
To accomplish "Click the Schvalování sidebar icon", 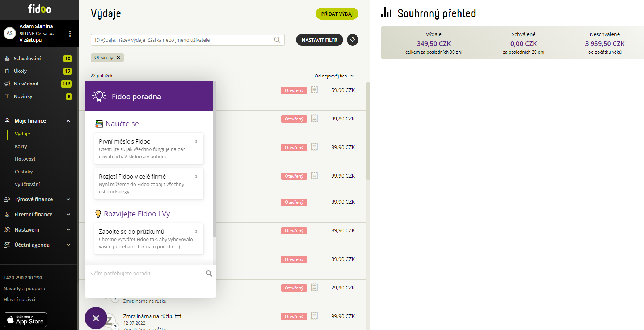I will tap(7, 58).
